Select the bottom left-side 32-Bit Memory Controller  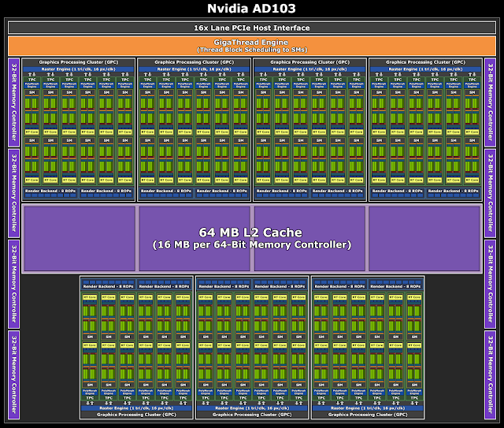coord(14,375)
